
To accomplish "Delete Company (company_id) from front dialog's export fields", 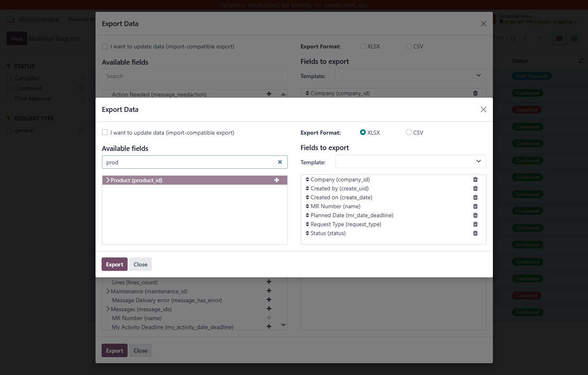I will coord(475,179).
